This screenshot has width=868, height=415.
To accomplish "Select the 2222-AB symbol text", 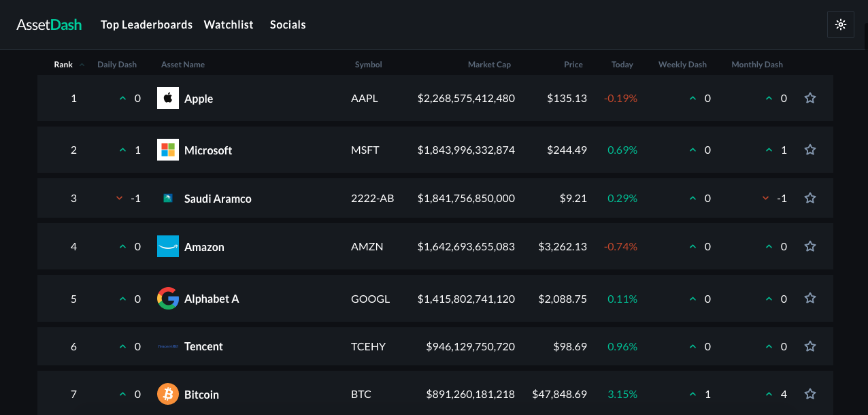I will [x=373, y=198].
